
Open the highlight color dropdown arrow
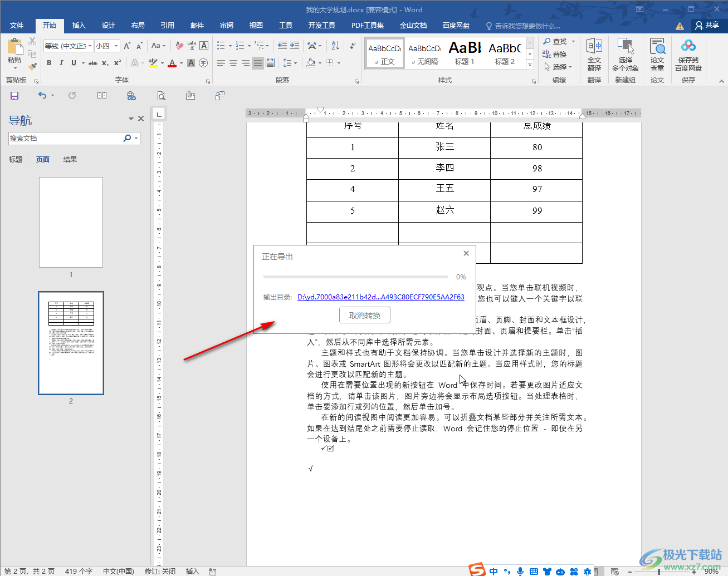(x=162, y=63)
